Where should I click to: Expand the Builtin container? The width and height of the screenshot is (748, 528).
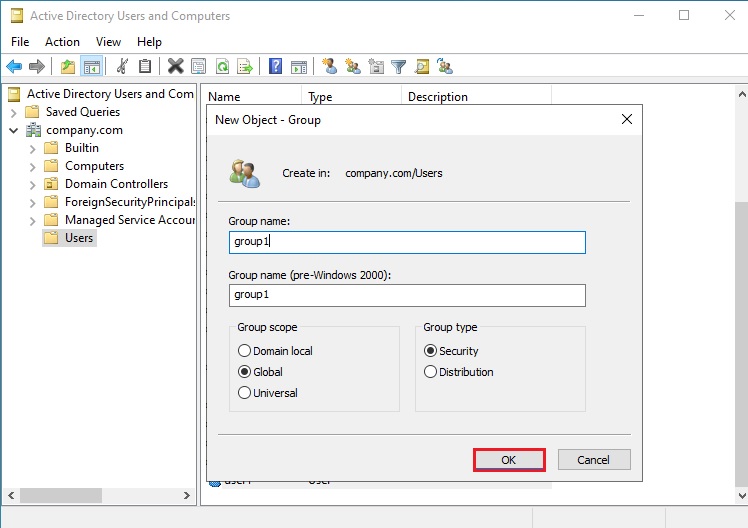click(x=32, y=149)
